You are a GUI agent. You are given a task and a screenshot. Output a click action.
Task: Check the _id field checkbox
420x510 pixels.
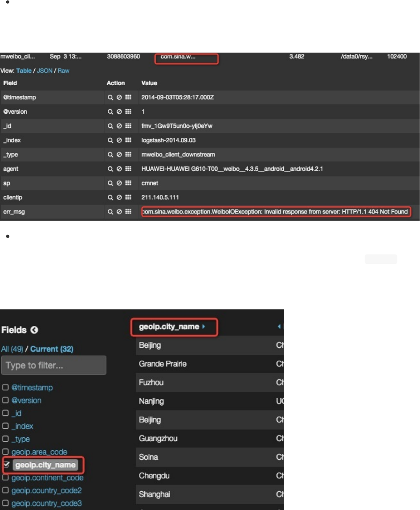5,413
